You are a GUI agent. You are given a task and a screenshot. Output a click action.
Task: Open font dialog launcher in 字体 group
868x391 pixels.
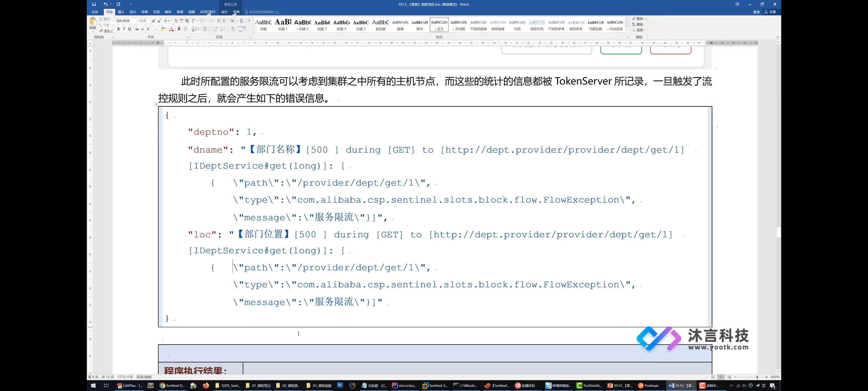coord(188,37)
